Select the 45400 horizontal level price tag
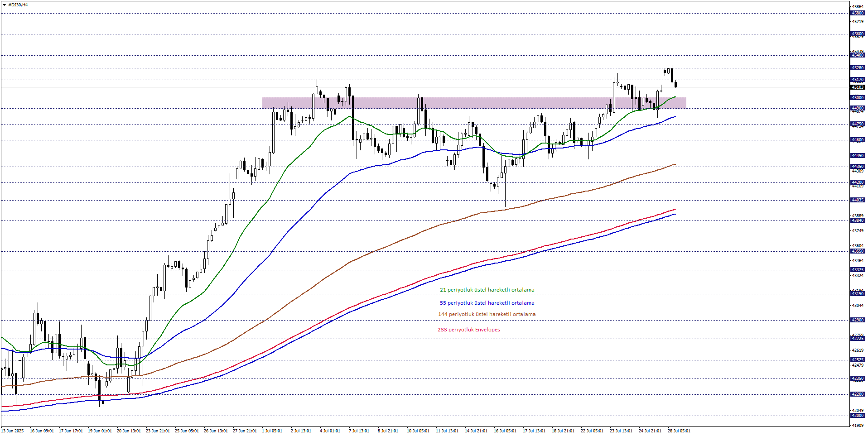868x436 pixels. [x=858, y=55]
